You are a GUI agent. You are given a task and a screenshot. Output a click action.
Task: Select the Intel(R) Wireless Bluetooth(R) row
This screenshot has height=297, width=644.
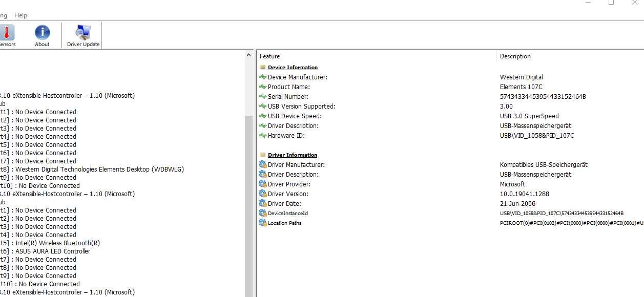point(50,243)
